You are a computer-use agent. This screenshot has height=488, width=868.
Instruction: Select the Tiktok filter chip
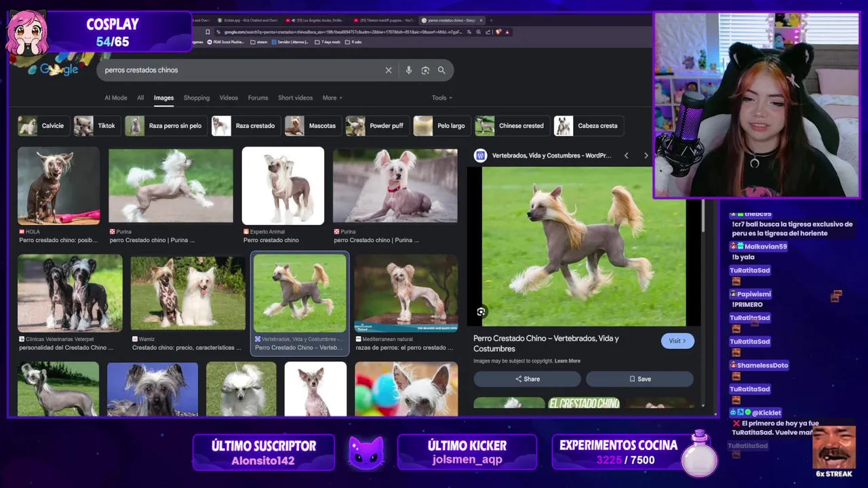pyautogui.click(x=97, y=125)
